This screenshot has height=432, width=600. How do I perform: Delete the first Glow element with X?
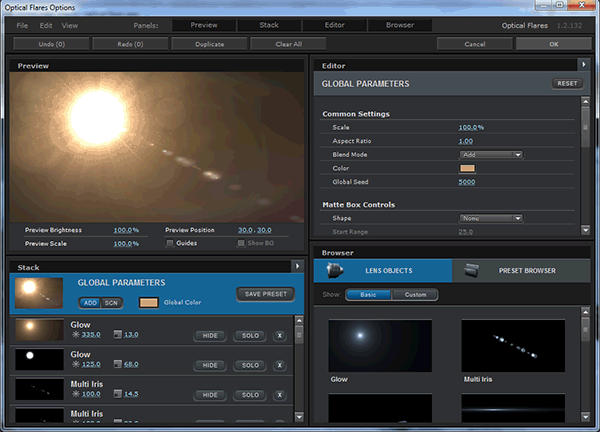[x=280, y=336]
